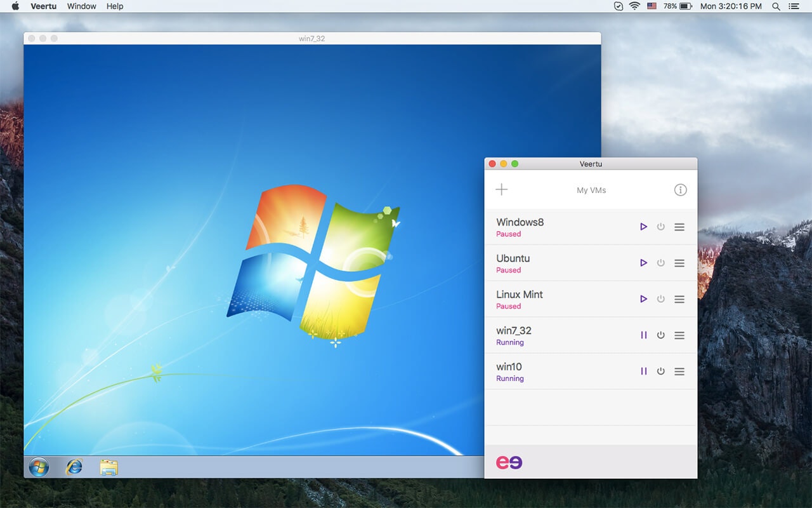Power off the Windows8 VM
Viewport: 812px width, 508px height.
point(660,227)
